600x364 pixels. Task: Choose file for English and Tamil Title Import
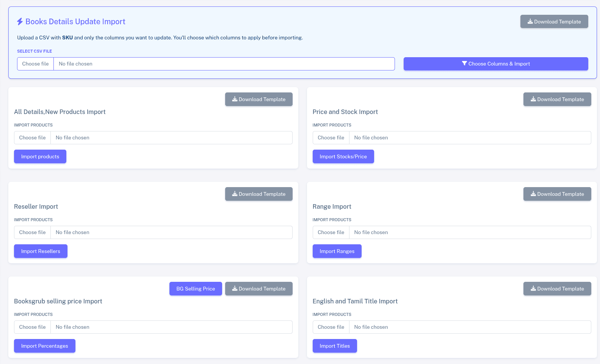331,327
